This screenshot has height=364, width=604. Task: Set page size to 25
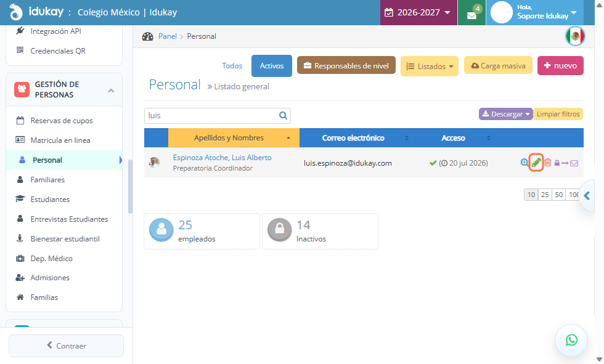(x=545, y=195)
